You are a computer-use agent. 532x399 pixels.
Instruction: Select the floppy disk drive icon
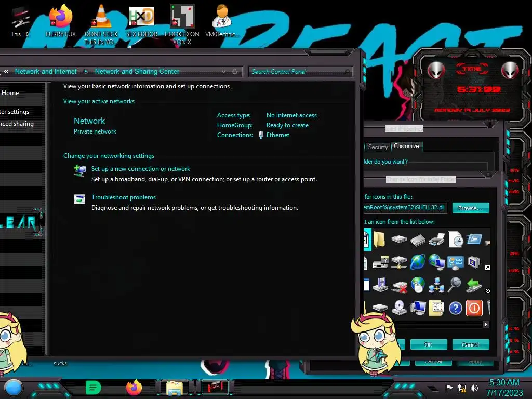tap(380, 285)
